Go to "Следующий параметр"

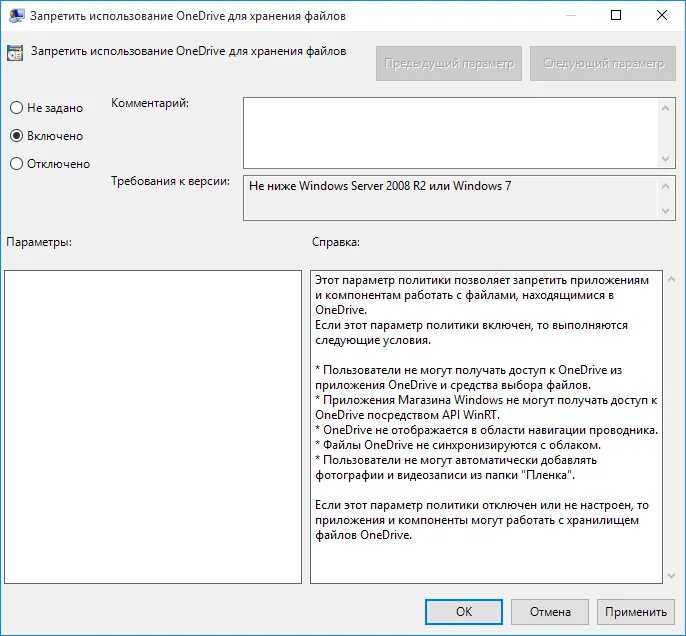pos(603,63)
